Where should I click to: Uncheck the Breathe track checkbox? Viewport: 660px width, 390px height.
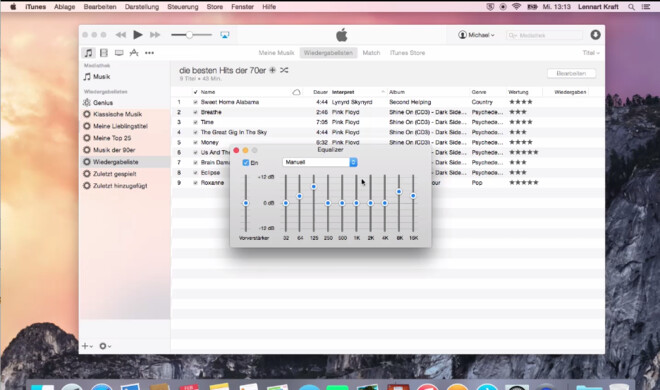[x=195, y=112]
